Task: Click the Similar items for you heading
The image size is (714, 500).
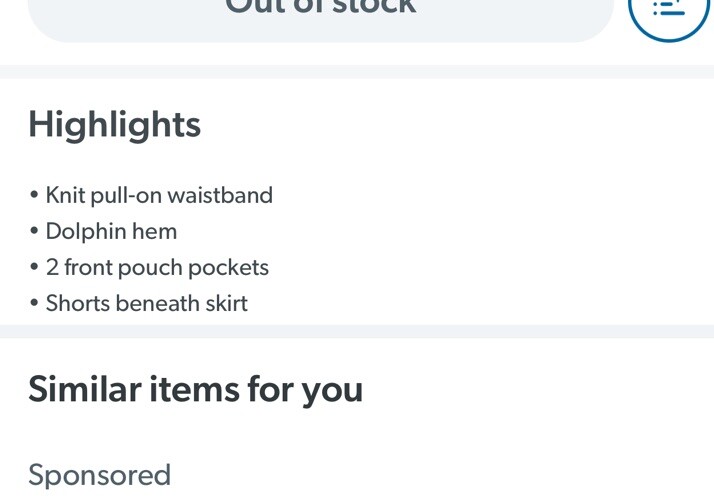Action: pos(195,389)
